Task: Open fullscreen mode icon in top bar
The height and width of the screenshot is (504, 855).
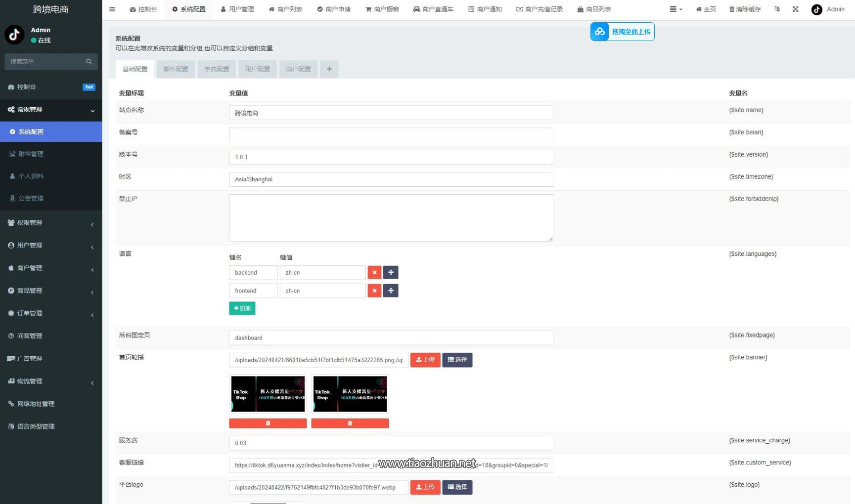Action: [795, 9]
